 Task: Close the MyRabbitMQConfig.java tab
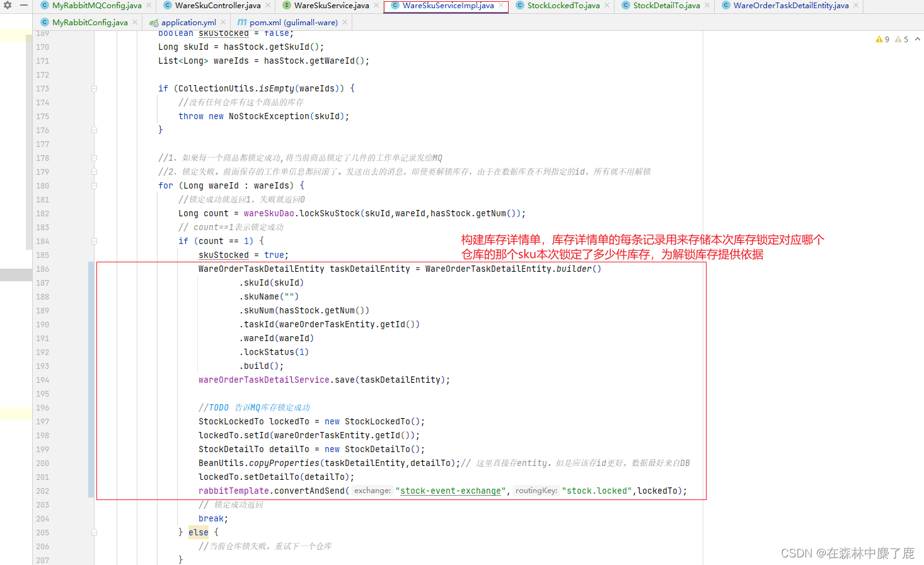pyautogui.click(x=149, y=6)
